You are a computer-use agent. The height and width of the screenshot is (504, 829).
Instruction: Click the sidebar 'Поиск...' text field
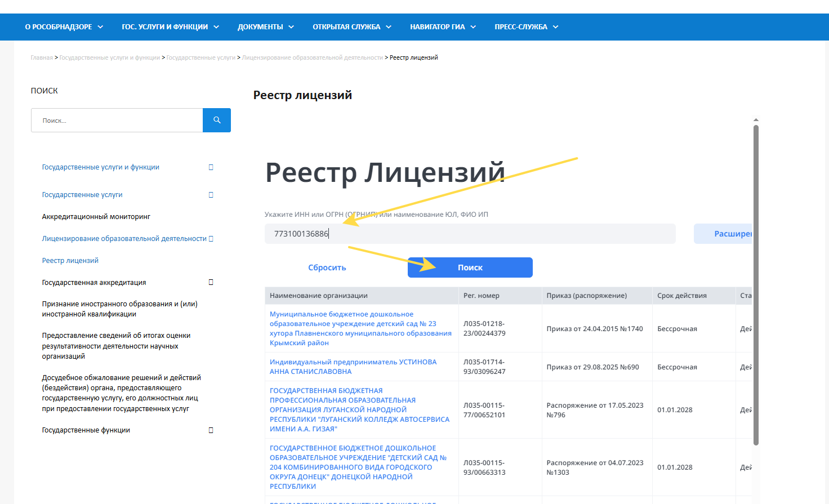[x=117, y=121]
